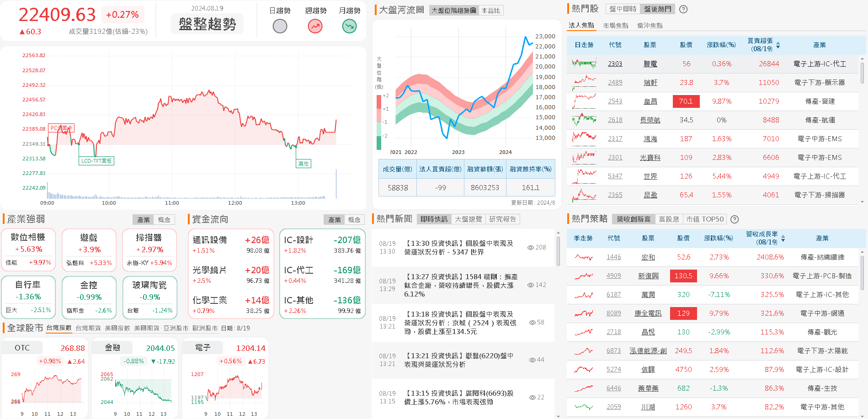Click the LCD-TFT面板 chart marker label

(96, 161)
